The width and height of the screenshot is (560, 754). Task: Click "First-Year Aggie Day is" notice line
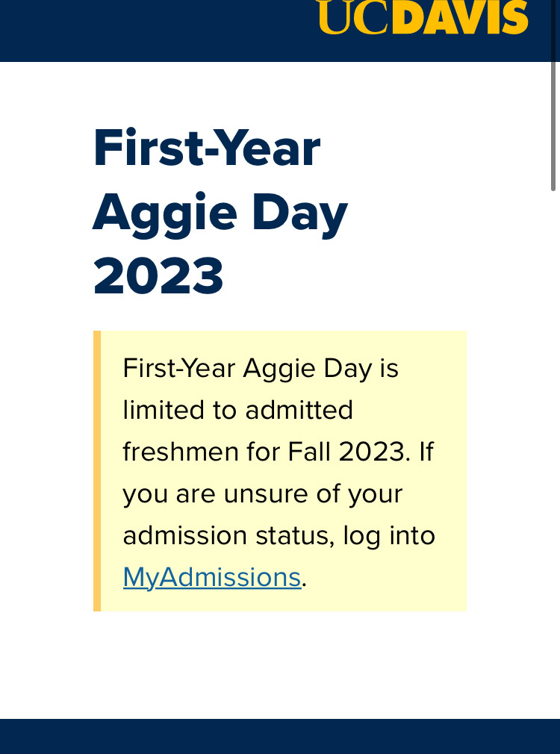tap(261, 368)
